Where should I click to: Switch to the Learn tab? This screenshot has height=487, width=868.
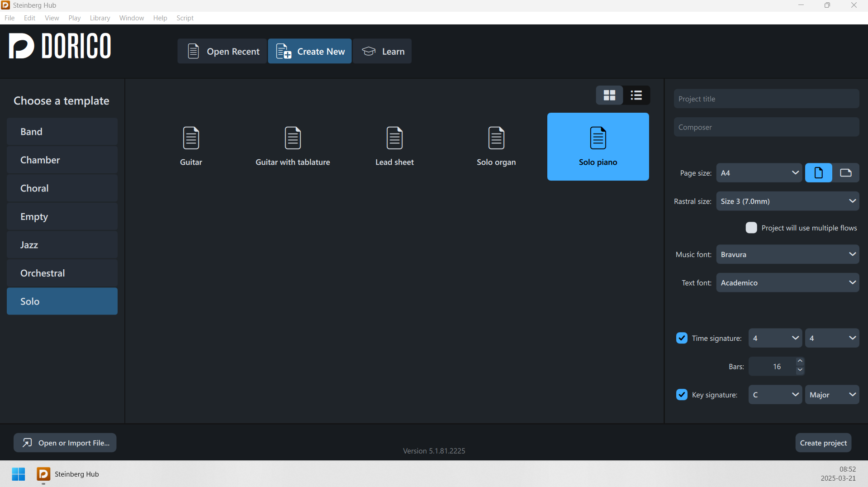click(x=382, y=51)
